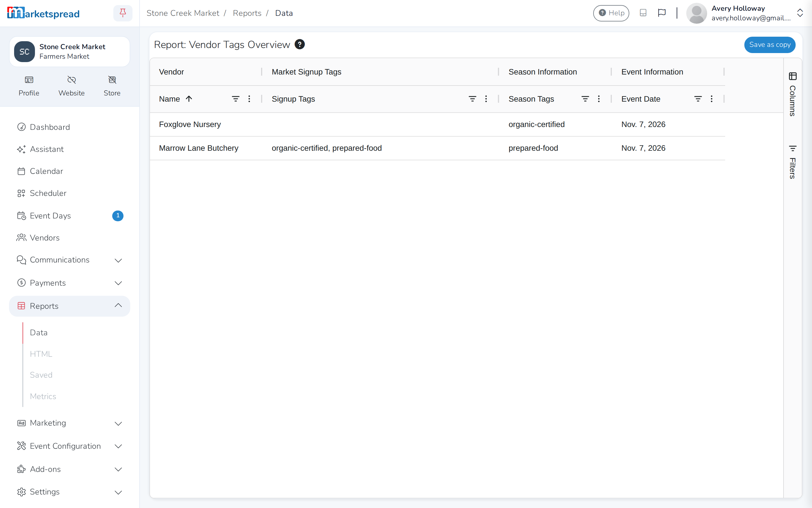This screenshot has height=508, width=812.
Task: Open the Columns side panel
Action: coord(793,94)
